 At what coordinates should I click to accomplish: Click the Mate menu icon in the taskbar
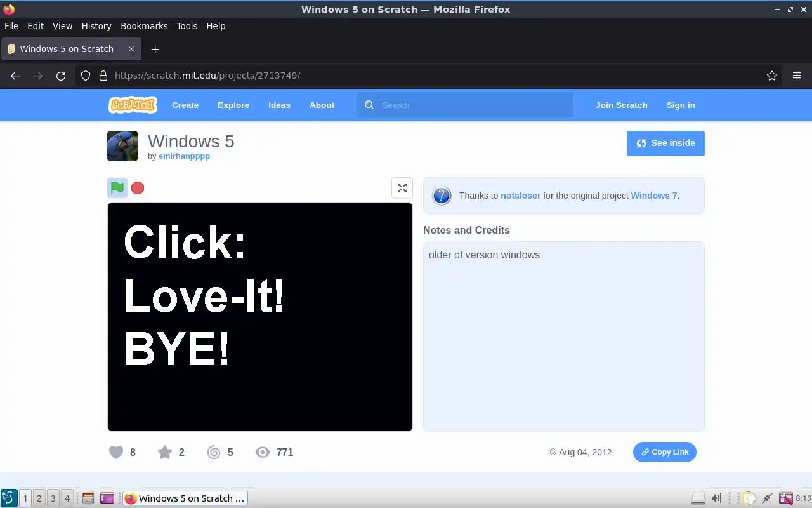coord(9,498)
